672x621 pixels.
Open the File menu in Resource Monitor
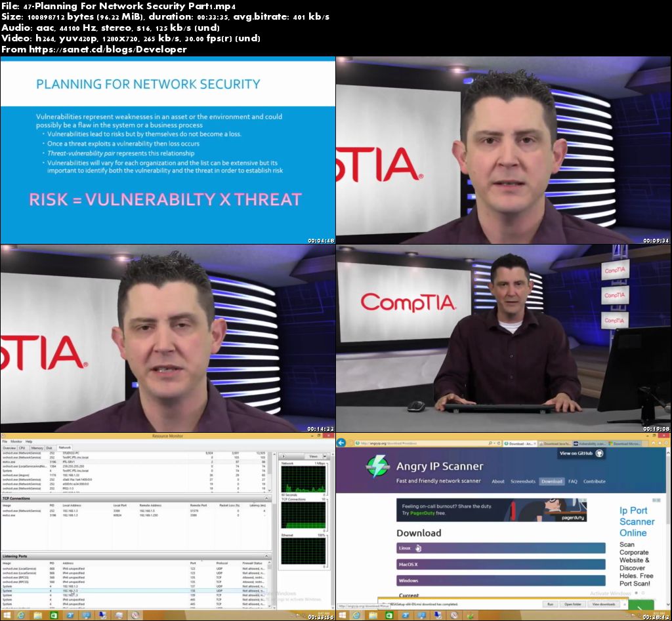[x=5, y=441]
